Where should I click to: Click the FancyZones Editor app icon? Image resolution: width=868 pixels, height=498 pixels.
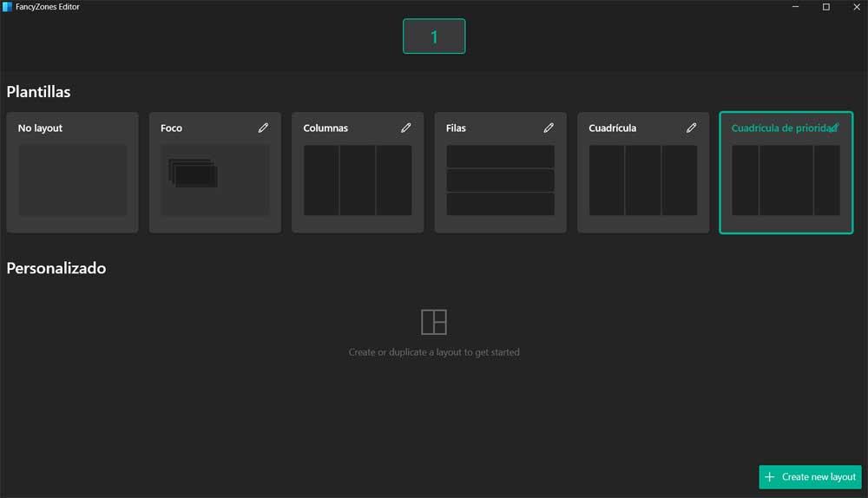click(x=7, y=7)
